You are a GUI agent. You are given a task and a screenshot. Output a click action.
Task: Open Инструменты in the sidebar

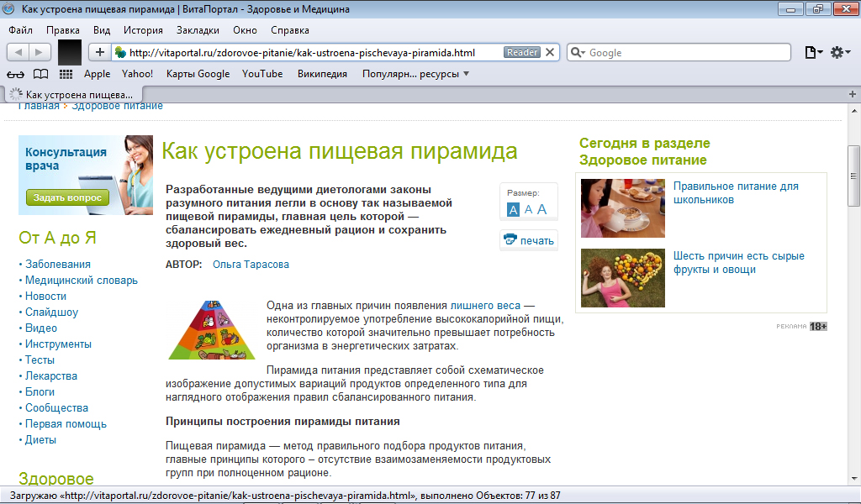[x=58, y=344]
